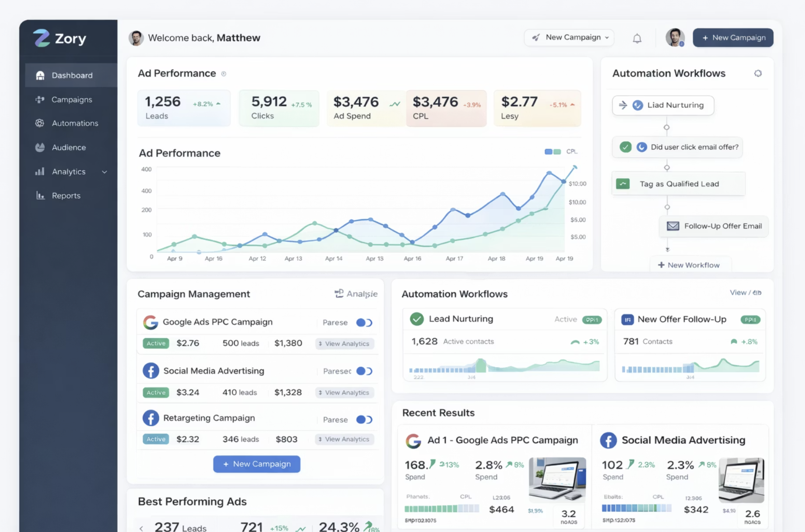Screen dimensions: 805x532
Task: Open Campaigns in the sidebar
Action: coord(71,100)
